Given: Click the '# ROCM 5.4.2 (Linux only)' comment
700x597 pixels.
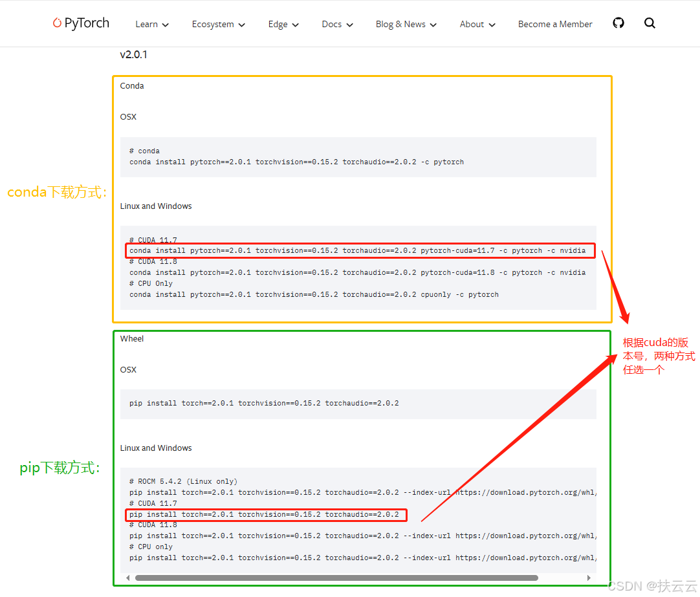Looking at the screenshot, I should pos(183,481).
